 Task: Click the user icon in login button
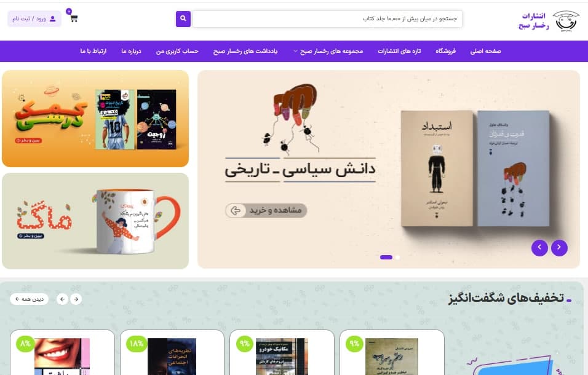pos(53,18)
